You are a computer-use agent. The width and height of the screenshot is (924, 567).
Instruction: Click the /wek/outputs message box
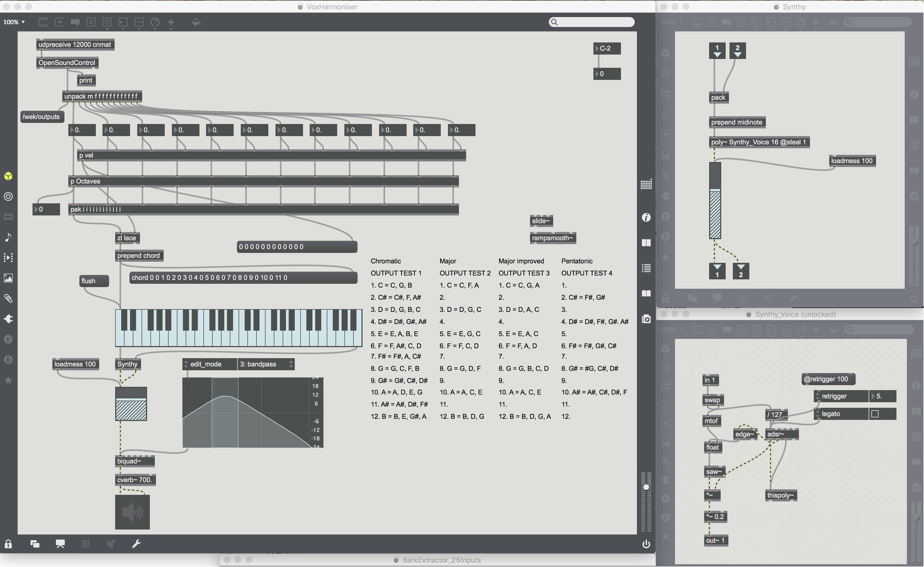[42, 117]
